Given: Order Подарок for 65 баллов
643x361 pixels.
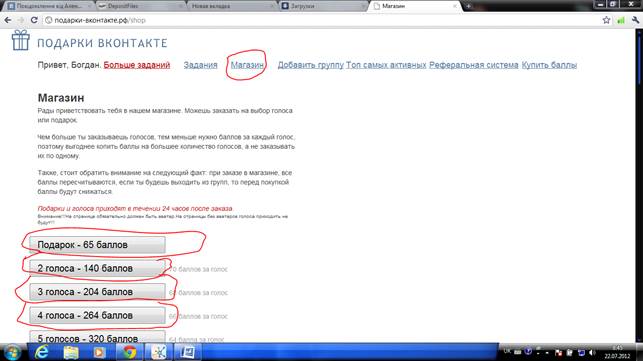Looking at the screenshot, I should [x=97, y=245].
